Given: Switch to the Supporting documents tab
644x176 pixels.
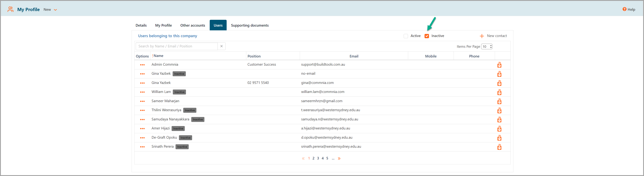Looking at the screenshot, I should [x=250, y=25].
